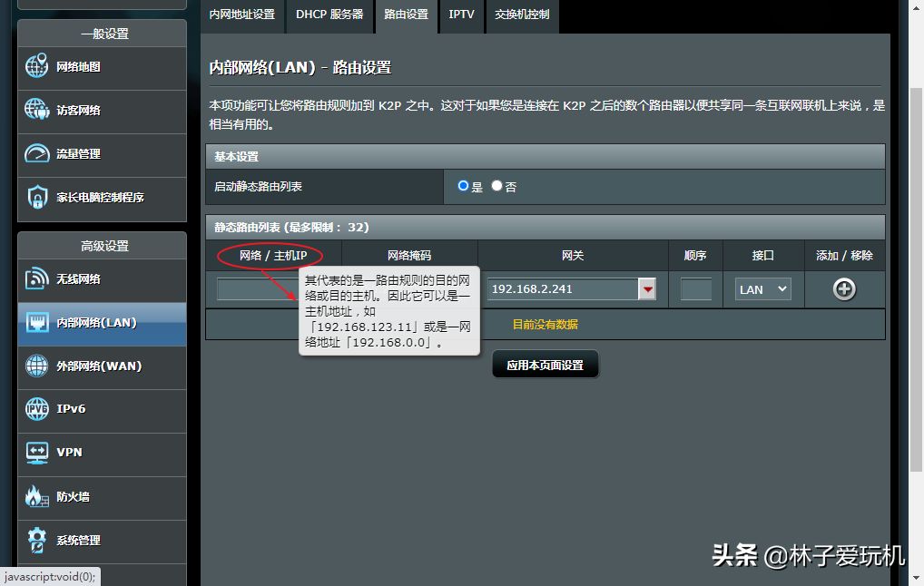
Task: Open 访客网络 guest network icon
Action: (37, 110)
